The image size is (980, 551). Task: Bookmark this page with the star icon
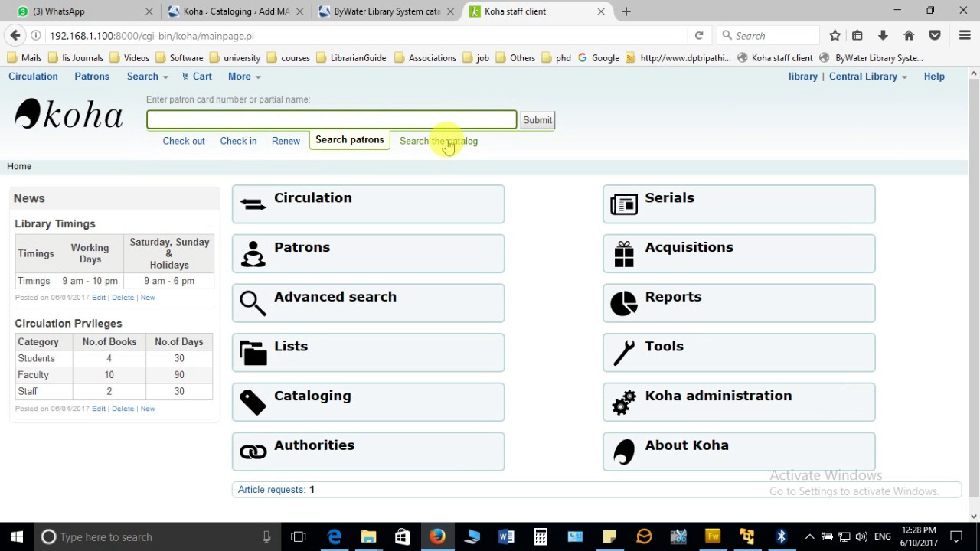pyautogui.click(x=835, y=36)
